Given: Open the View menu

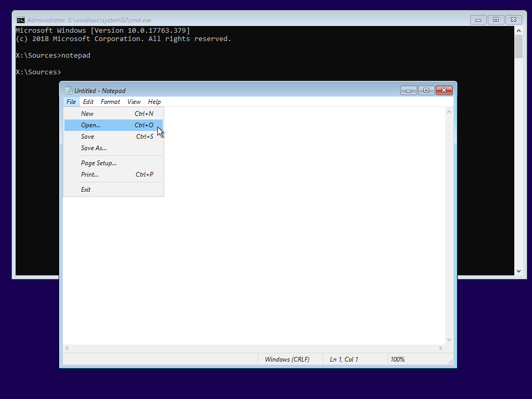Looking at the screenshot, I should tap(134, 101).
